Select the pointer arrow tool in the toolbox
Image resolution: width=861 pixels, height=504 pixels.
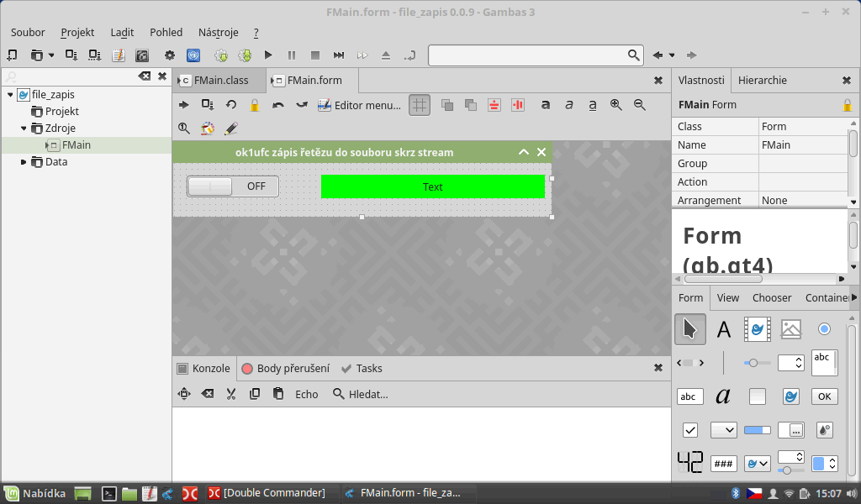689,329
